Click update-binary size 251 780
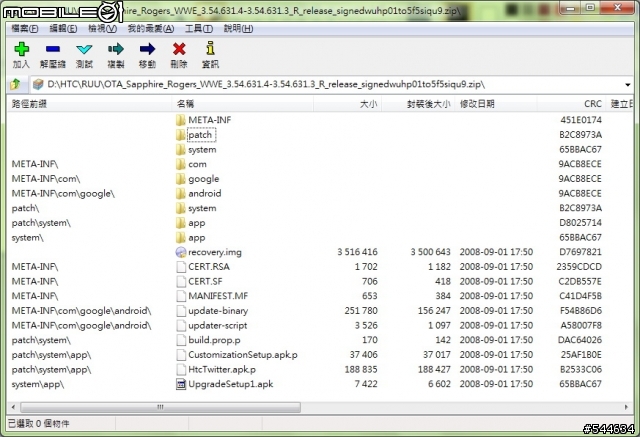 (x=361, y=311)
